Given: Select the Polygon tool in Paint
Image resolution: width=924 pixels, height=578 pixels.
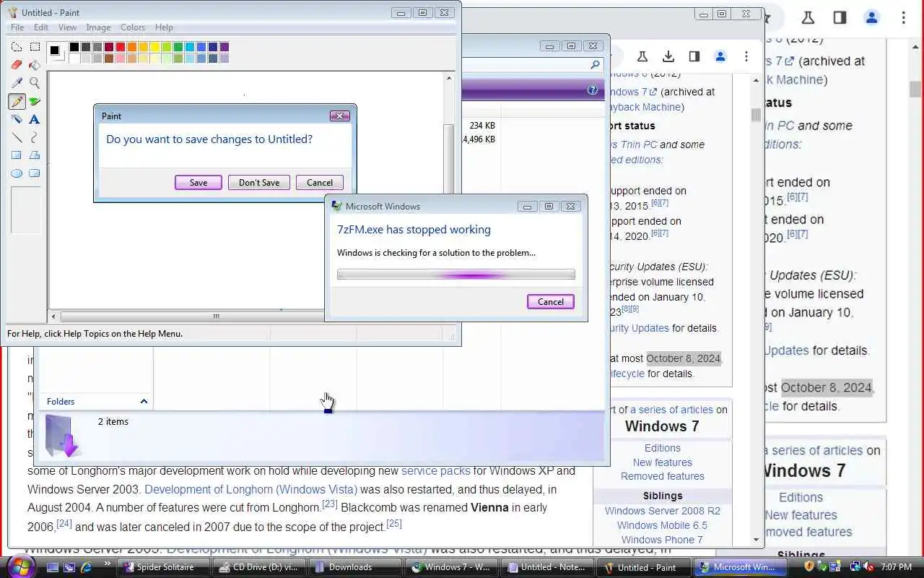Looking at the screenshot, I should 35,155.
